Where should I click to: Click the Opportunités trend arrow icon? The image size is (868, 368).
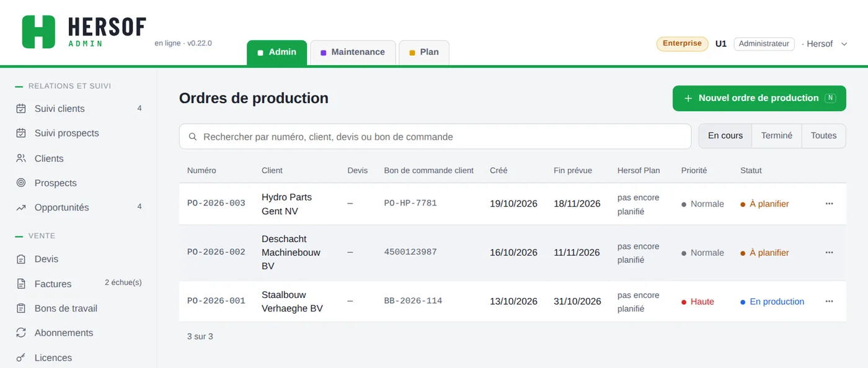(x=21, y=208)
